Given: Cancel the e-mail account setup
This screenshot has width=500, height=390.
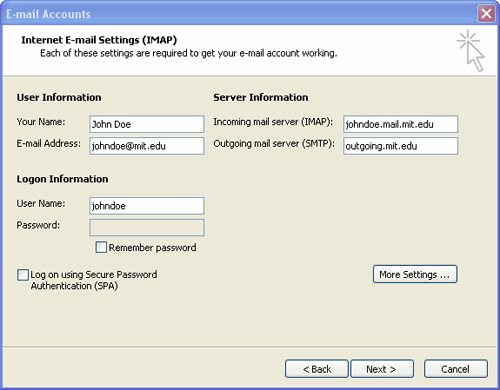Looking at the screenshot, I should [456, 369].
